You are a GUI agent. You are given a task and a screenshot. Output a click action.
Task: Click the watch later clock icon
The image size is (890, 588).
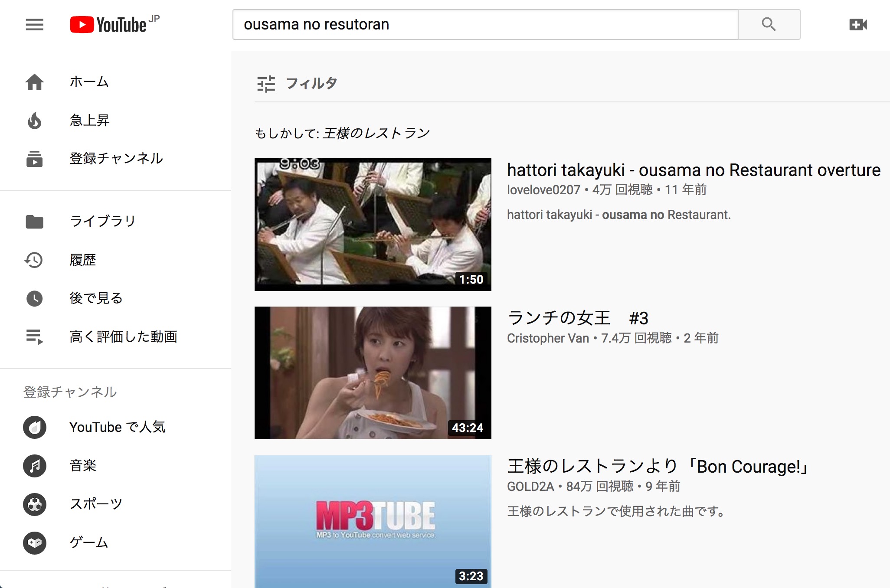point(34,298)
